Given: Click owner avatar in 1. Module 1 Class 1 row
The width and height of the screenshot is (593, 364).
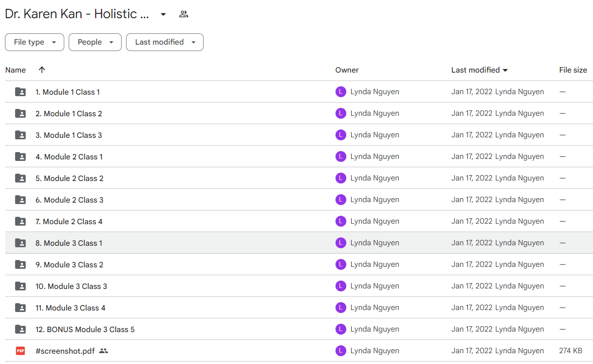Looking at the screenshot, I should point(341,92).
